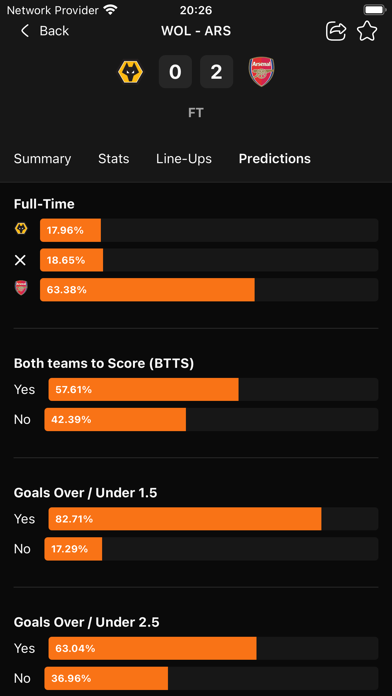Image resolution: width=392 pixels, height=696 pixels.
Task: Tap the battery indicator in status bar
Action: tap(375, 10)
